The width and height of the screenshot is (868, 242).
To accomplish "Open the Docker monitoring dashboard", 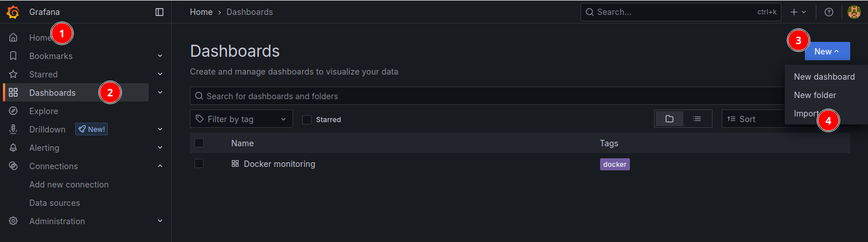I will click(x=279, y=164).
